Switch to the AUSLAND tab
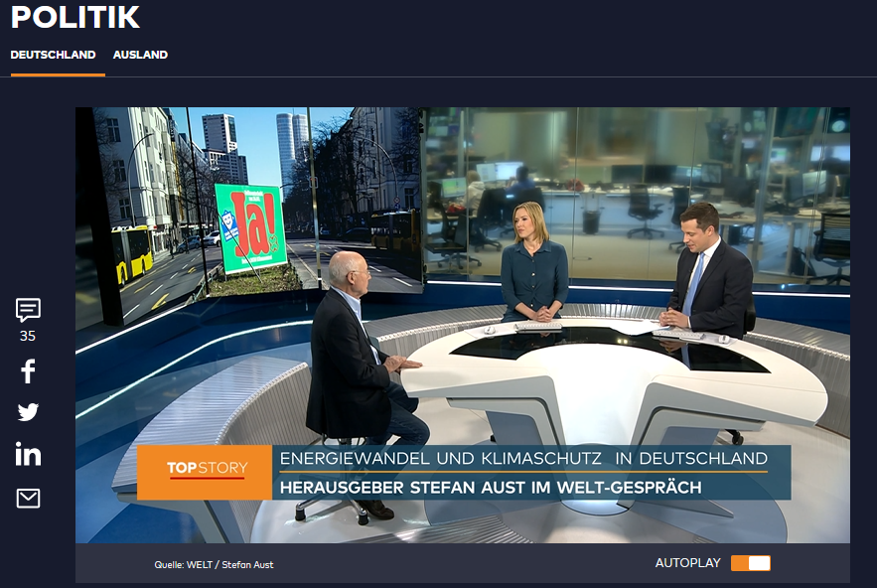 pos(140,55)
